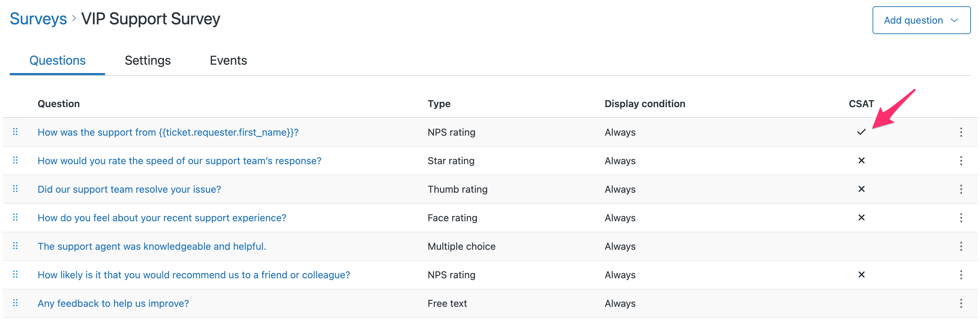This screenshot has width=980, height=327.
Task: Enable CSAT for the star rating question
Action: (x=861, y=161)
